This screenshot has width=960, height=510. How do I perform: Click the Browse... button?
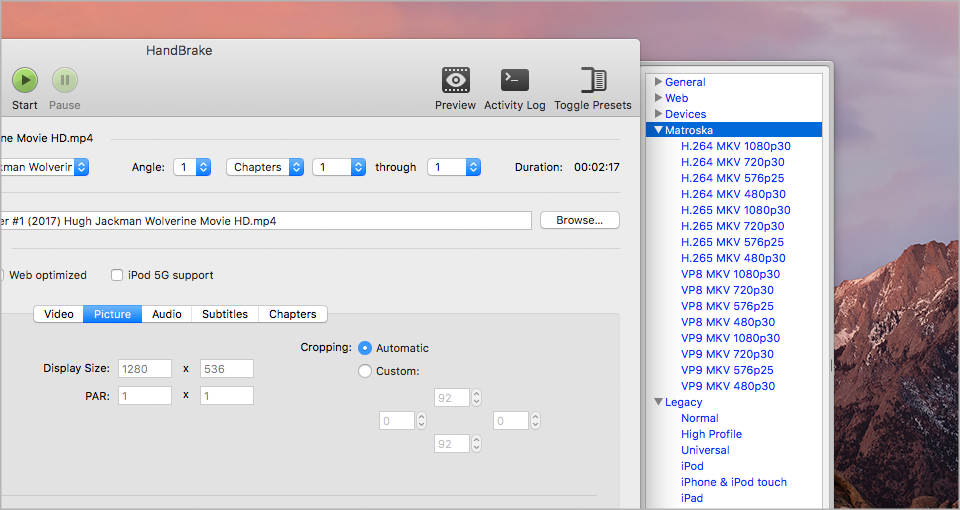point(580,220)
